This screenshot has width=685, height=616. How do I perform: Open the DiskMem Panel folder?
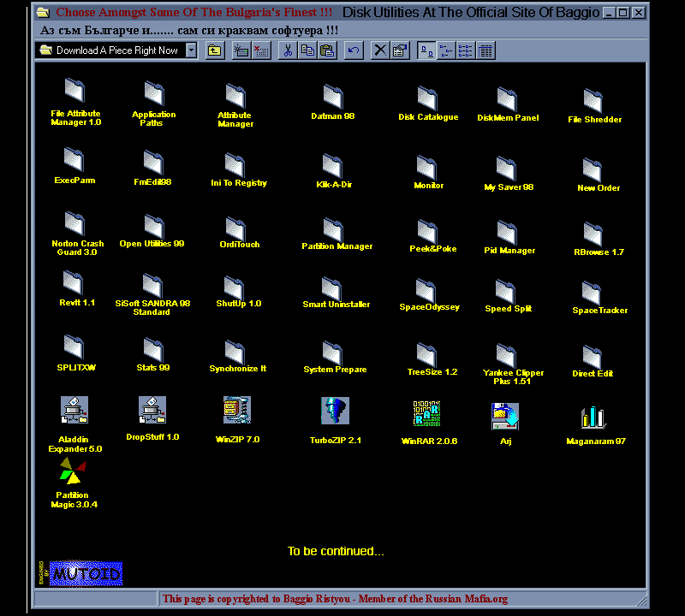(507, 99)
